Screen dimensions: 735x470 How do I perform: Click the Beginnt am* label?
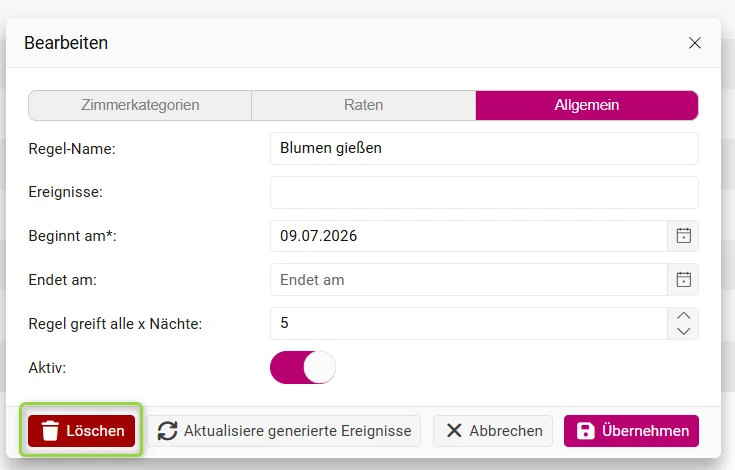click(x=73, y=236)
